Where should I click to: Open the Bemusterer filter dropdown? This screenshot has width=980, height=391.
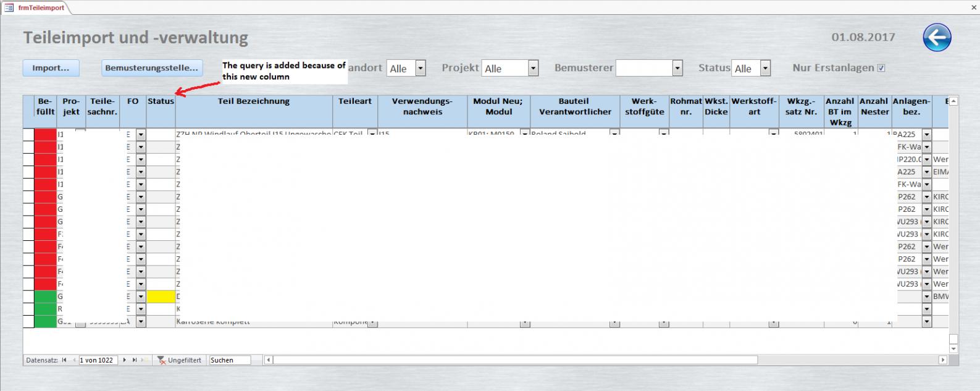[x=677, y=68]
